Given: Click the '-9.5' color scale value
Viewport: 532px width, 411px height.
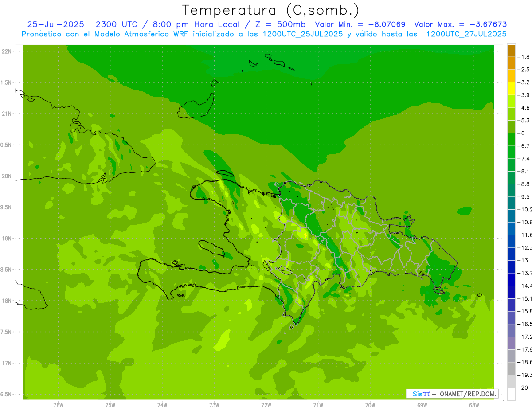Looking at the screenshot, I should pos(524,197).
